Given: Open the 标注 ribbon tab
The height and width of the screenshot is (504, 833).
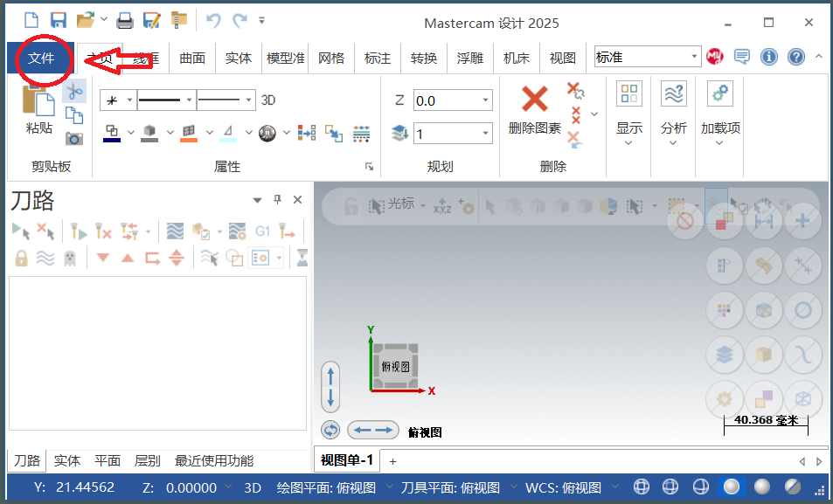Looking at the screenshot, I should (x=378, y=58).
